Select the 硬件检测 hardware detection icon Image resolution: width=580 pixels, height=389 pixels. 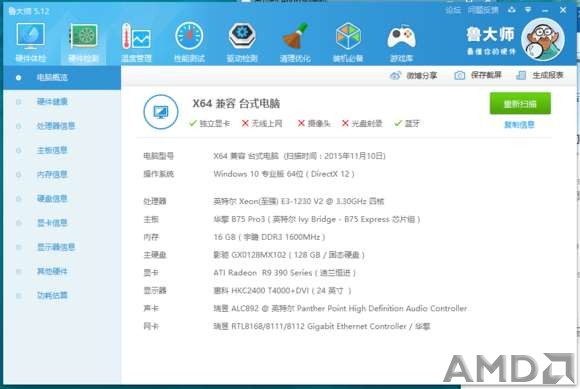pyautogui.click(x=84, y=37)
